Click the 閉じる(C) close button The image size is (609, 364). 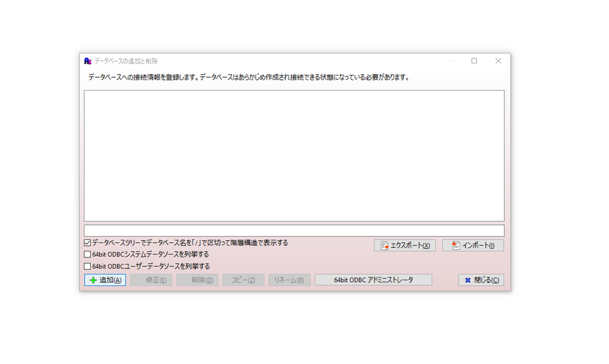481,280
